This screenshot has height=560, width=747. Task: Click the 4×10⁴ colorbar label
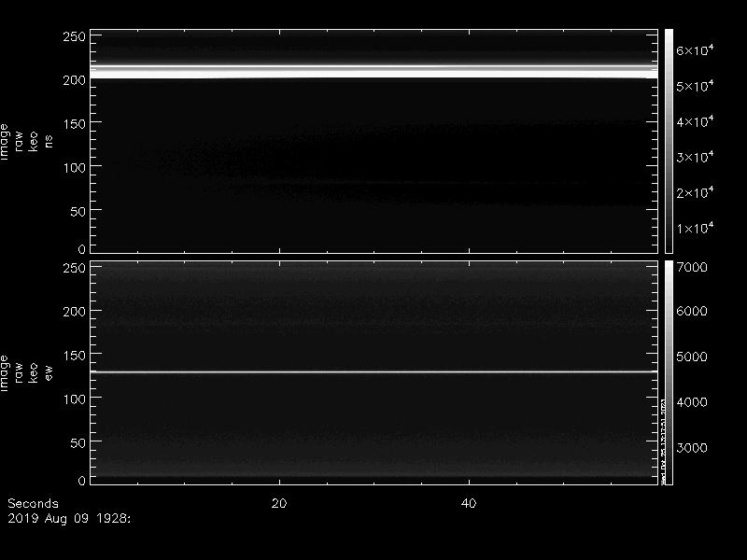pyautogui.click(x=695, y=121)
